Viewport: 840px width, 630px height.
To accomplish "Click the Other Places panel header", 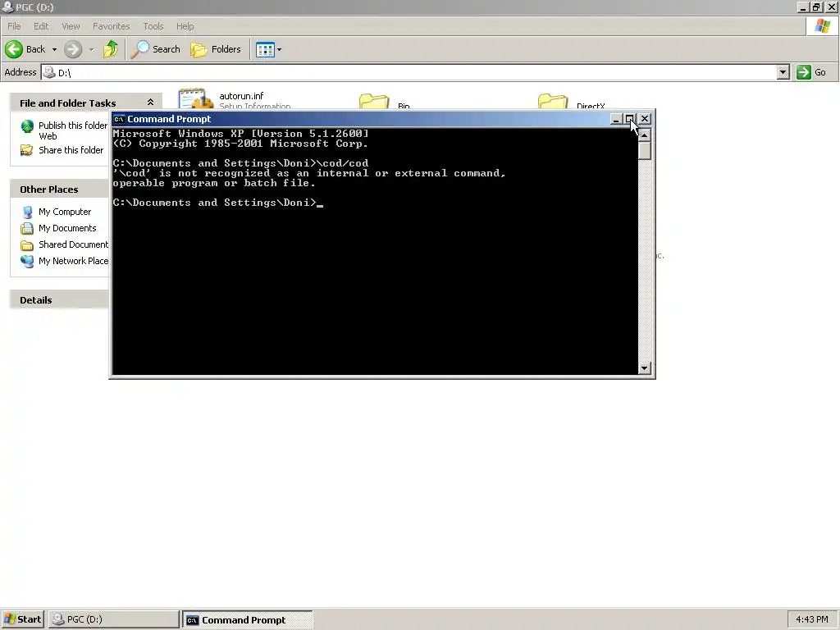I will (x=59, y=189).
